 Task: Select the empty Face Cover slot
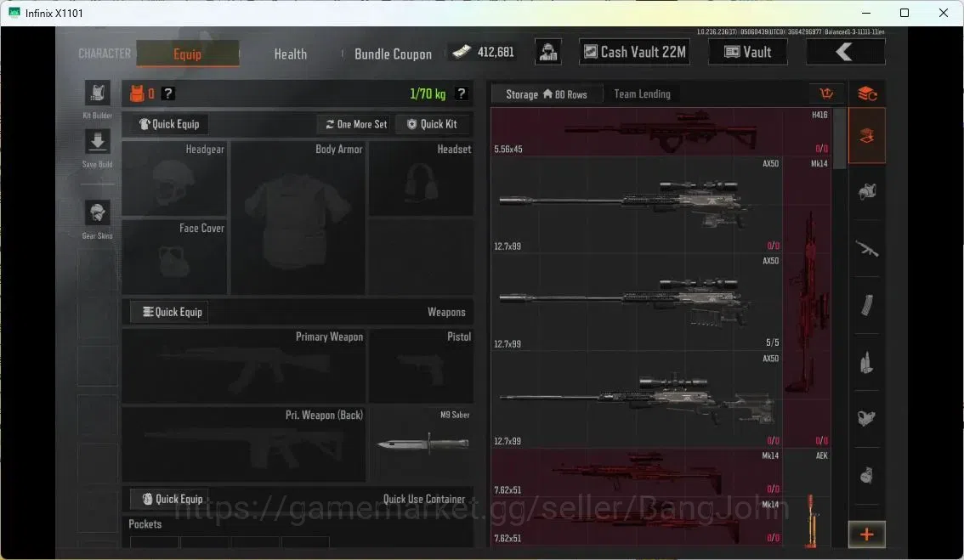click(174, 257)
